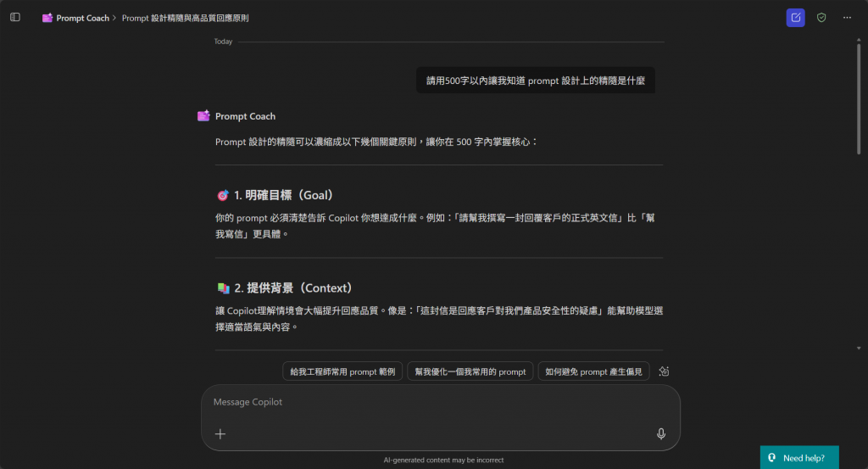Image resolution: width=868 pixels, height=469 pixels.
Task: Click the chat scrollbar thumb
Action: tap(859, 98)
